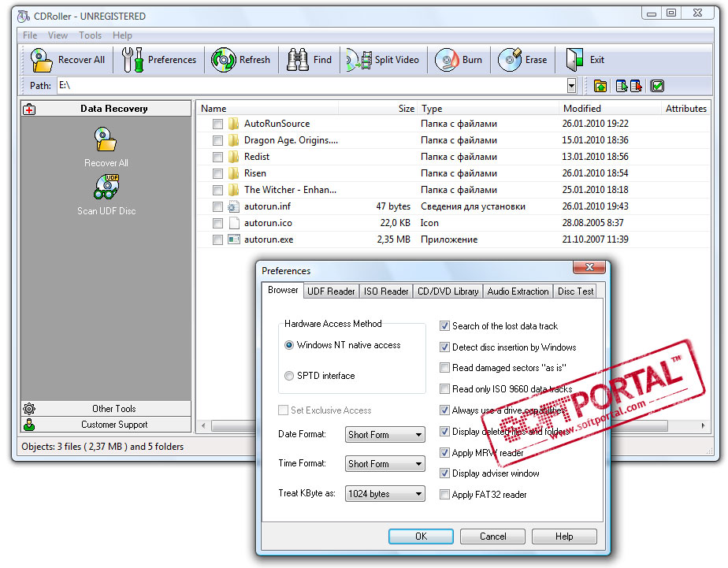Open the Help menu
Viewport: 728px width, 568px height.
tap(122, 35)
